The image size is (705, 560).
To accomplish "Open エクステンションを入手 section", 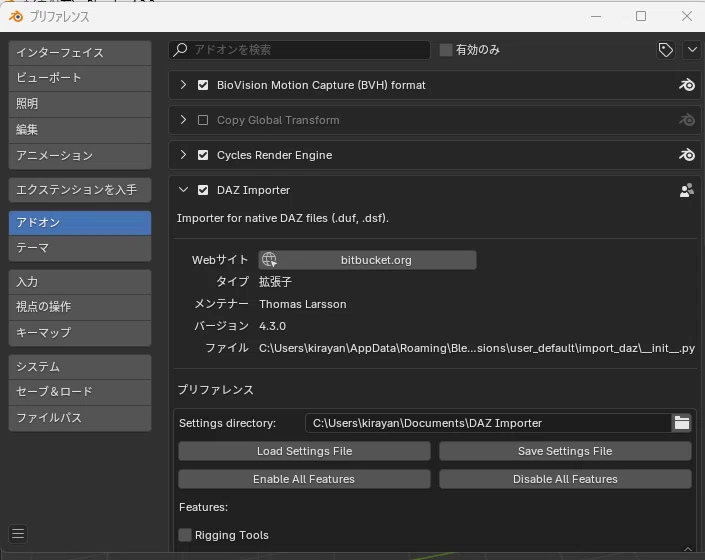I will 80,190.
